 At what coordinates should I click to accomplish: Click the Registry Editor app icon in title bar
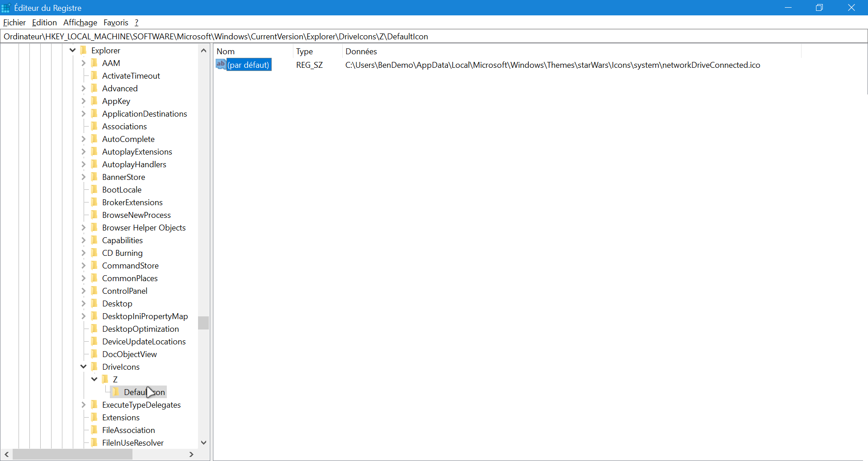[6, 8]
